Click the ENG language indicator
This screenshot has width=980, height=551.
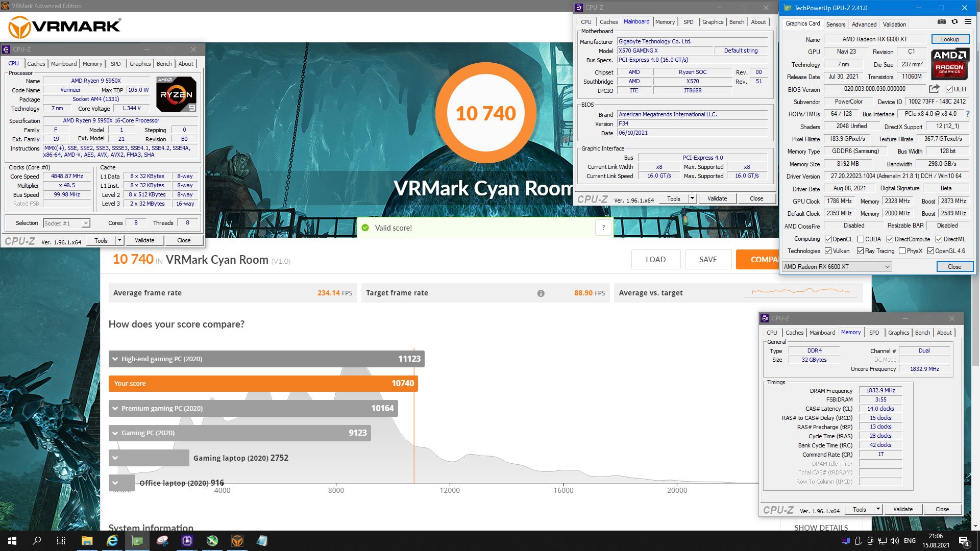click(x=910, y=541)
